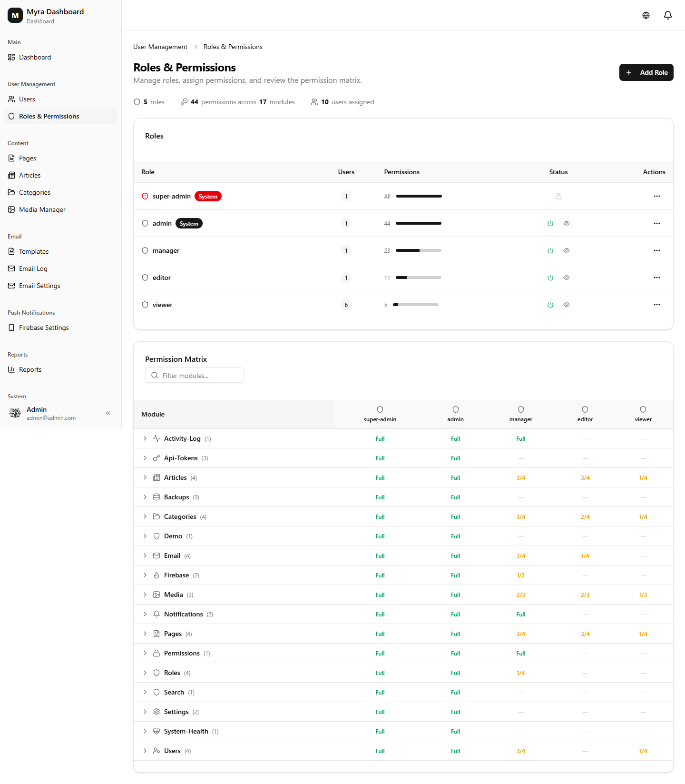The width and height of the screenshot is (685, 784).
Task: Open actions menu for viewer role
Action: (657, 305)
